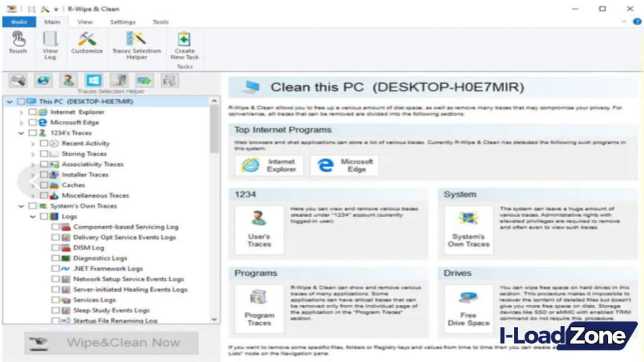Select Network Setup Service Events Logs row
Viewport: 644px width, 362px height.
click(128, 278)
